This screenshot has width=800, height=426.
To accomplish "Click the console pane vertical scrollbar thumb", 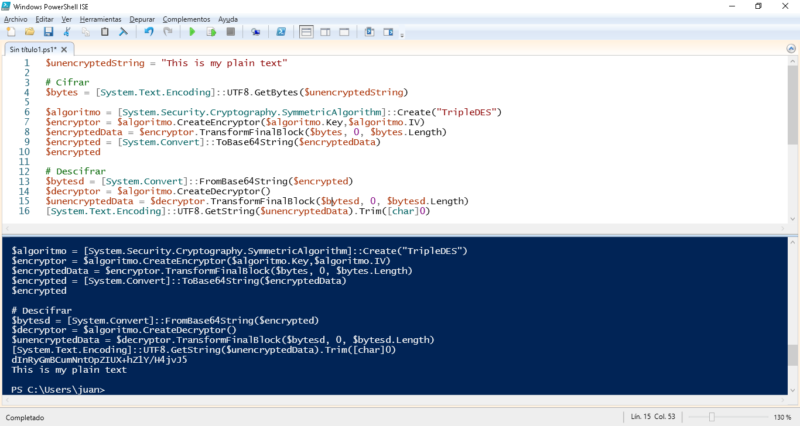I will 792,355.
